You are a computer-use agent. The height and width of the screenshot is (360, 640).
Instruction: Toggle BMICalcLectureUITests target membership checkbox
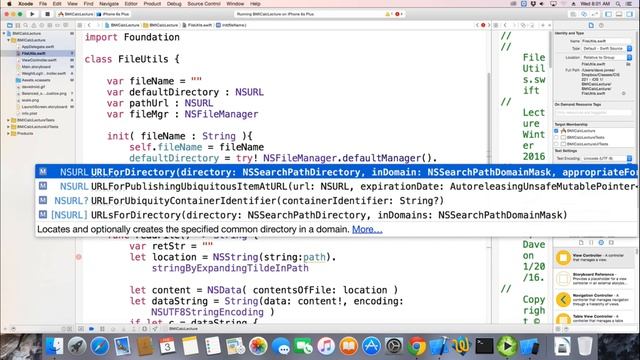click(556, 144)
